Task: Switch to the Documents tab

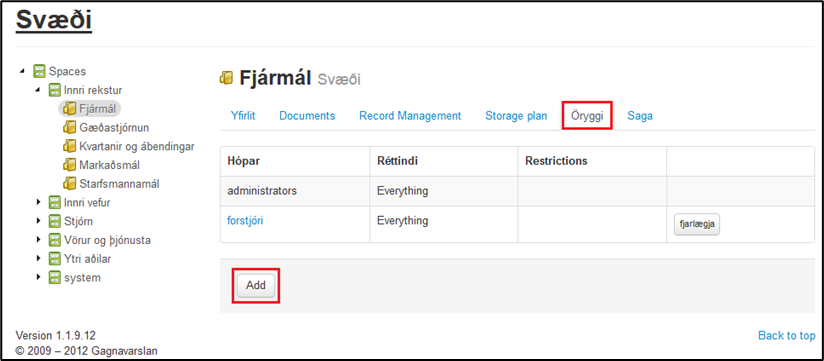Action: click(307, 116)
